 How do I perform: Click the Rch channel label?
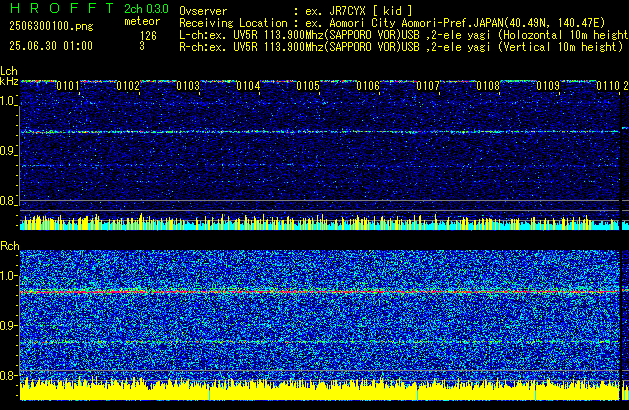coord(10,246)
